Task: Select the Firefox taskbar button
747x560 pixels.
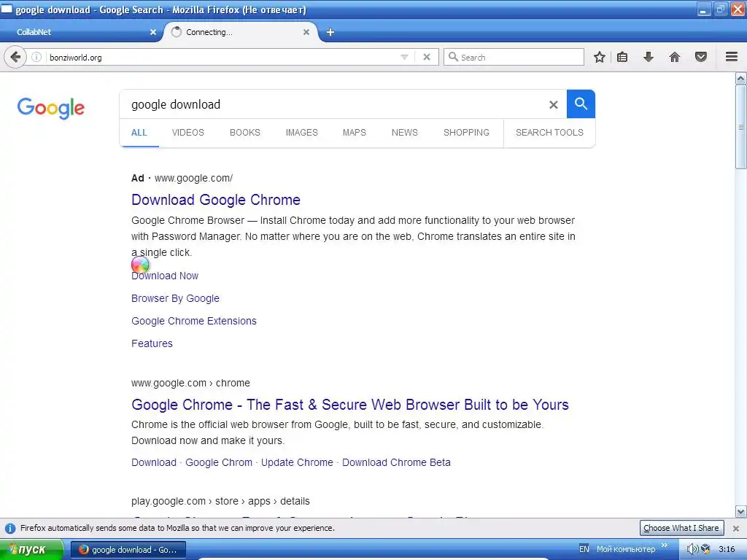Action: pos(128,550)
